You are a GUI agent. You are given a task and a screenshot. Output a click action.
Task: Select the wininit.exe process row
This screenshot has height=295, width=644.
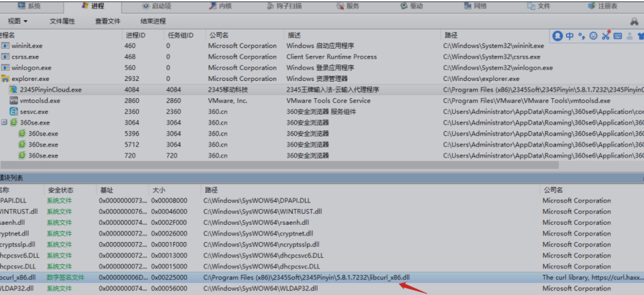coord(322,46)
